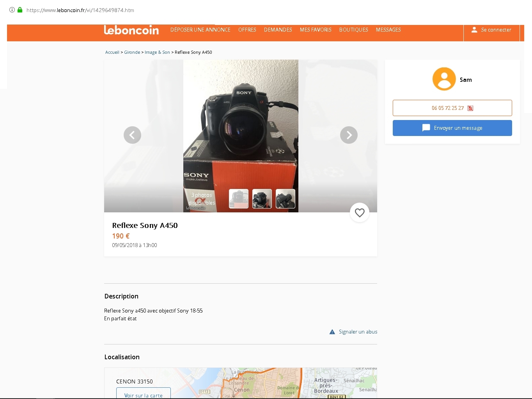Click the listing title Reflexe Sony A450
Screen dimensions: 532x399
[145, 226]
